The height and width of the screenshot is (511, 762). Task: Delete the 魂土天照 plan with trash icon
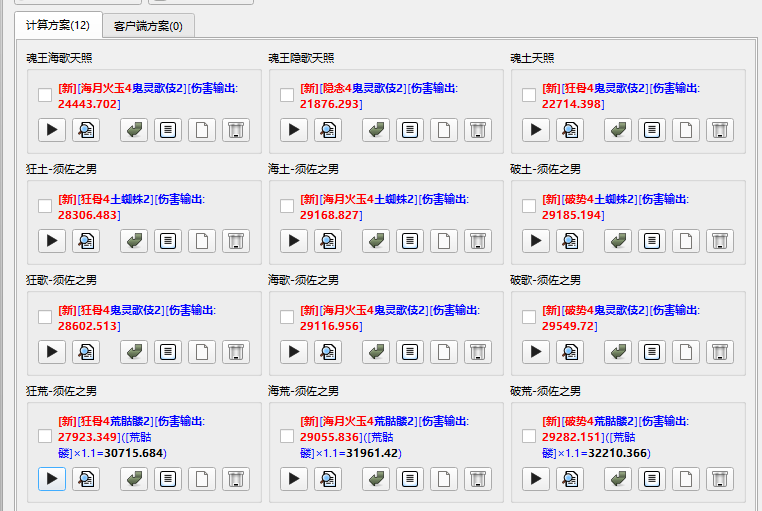[720, 130]
